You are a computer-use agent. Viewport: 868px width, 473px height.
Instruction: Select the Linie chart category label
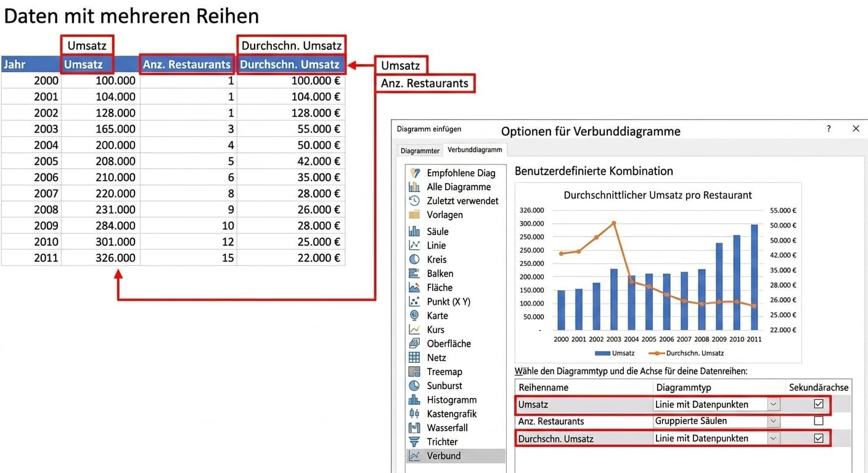click(x=436, y=245)
